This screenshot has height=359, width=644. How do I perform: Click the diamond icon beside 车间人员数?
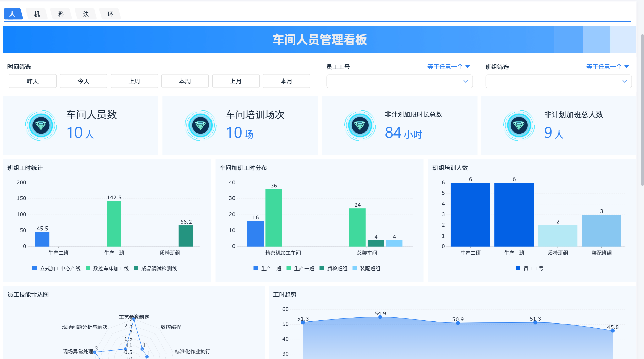[x=41, y=125]
